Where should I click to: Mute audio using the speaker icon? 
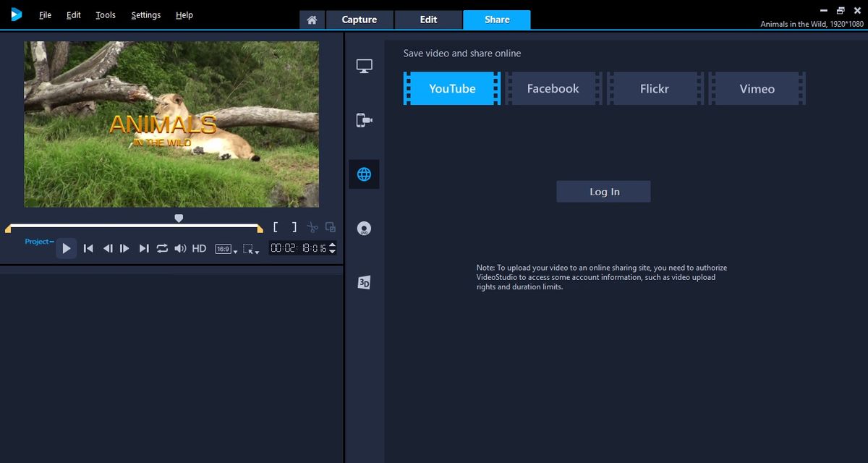coord(180,248)
